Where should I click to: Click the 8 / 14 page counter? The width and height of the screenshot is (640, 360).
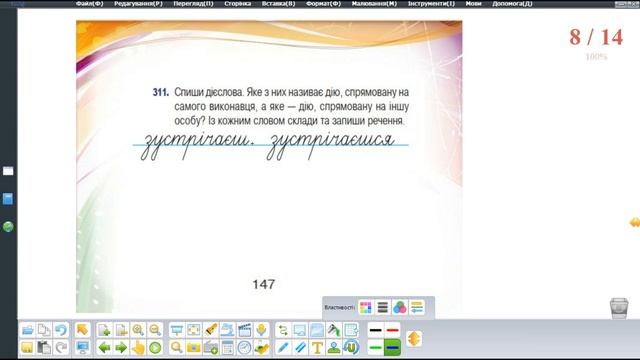coord(596,37)
